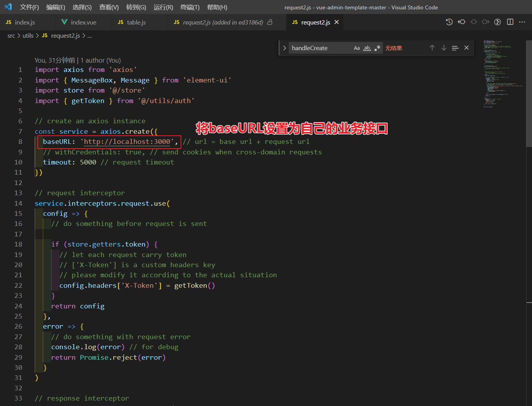Open the src breadcrumb folder
The height and width of the screenshot is (406, 532).
point(11,36)
